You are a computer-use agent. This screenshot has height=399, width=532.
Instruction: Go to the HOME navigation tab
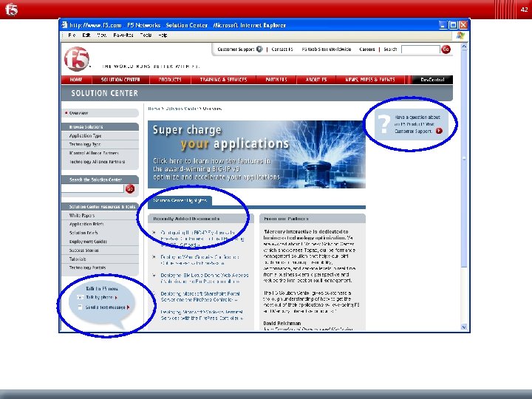[76, 80]
